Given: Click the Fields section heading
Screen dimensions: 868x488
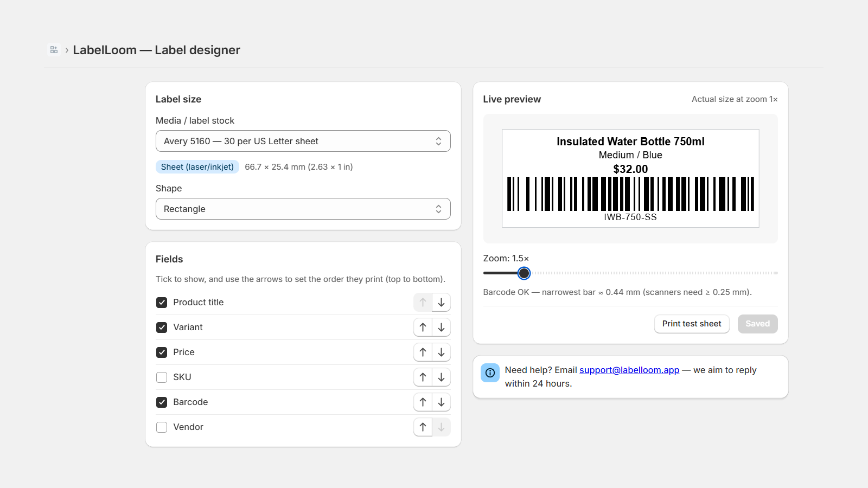Looking at the screenshot, I should (169, 259).
